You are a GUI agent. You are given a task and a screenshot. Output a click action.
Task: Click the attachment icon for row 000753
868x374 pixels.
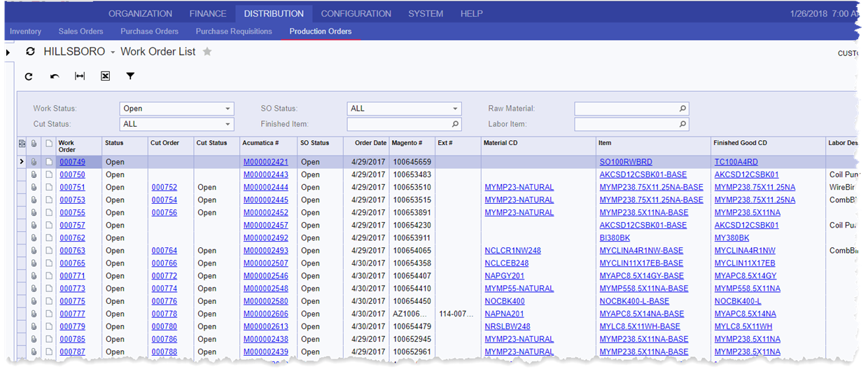(34, 200)
